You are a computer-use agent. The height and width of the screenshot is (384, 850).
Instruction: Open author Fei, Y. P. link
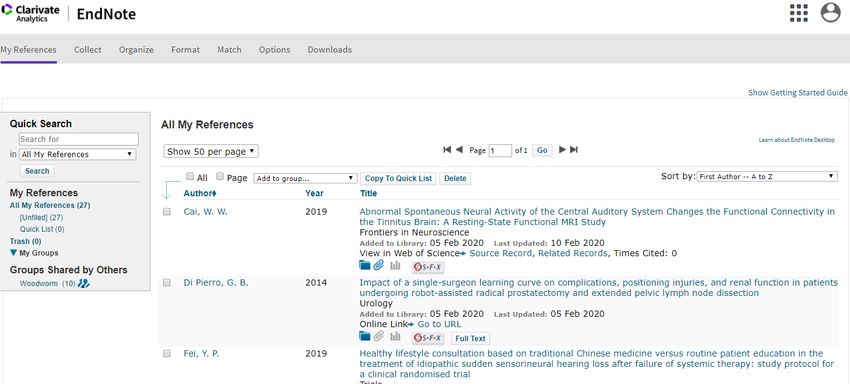point(202,354)
